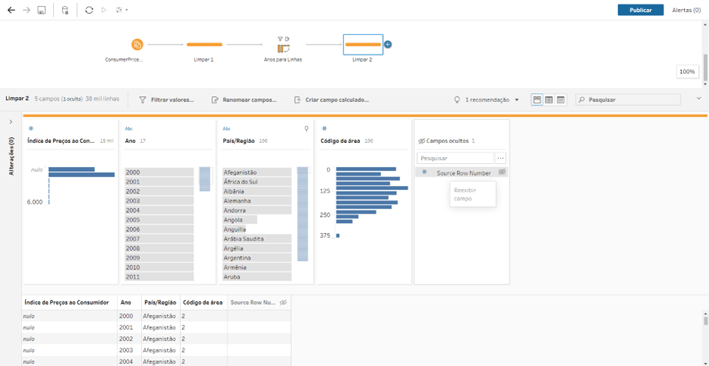Viewport: 709px width, 366px height.
Task: Click the hidden fields Pesquisar field
Action: (455, 158)
